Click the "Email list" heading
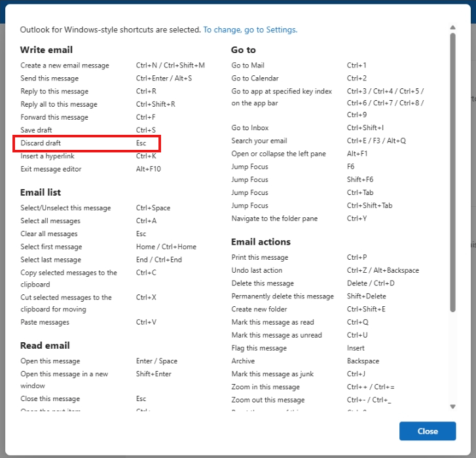476x458 pixels. pyautogui.click(x=41, y=192)
